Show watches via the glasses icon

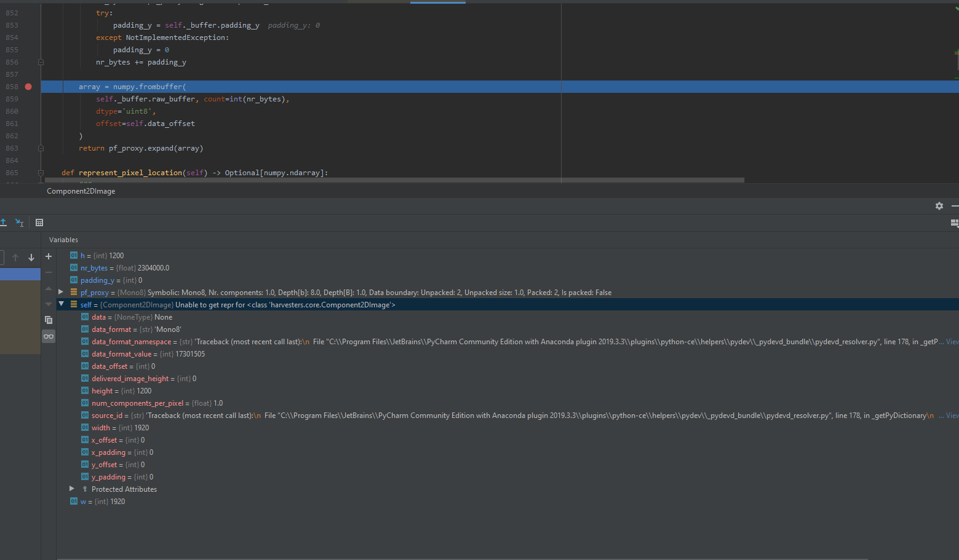click(x=49, y=336)
